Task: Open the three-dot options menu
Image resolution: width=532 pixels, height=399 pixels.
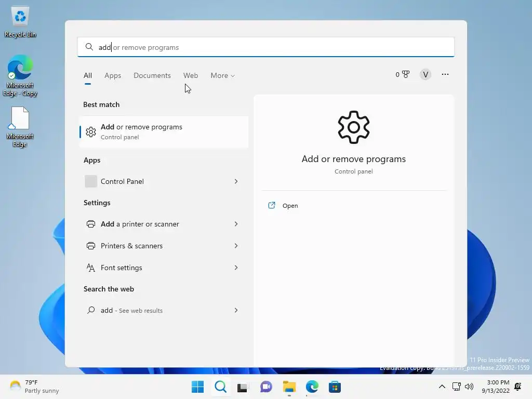Action: tap(445, 74)
